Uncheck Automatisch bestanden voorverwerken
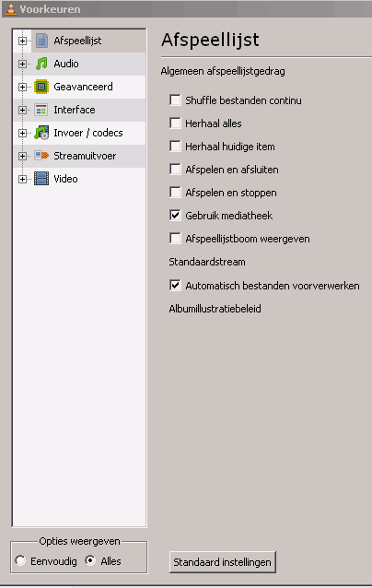 coord(175,286)
